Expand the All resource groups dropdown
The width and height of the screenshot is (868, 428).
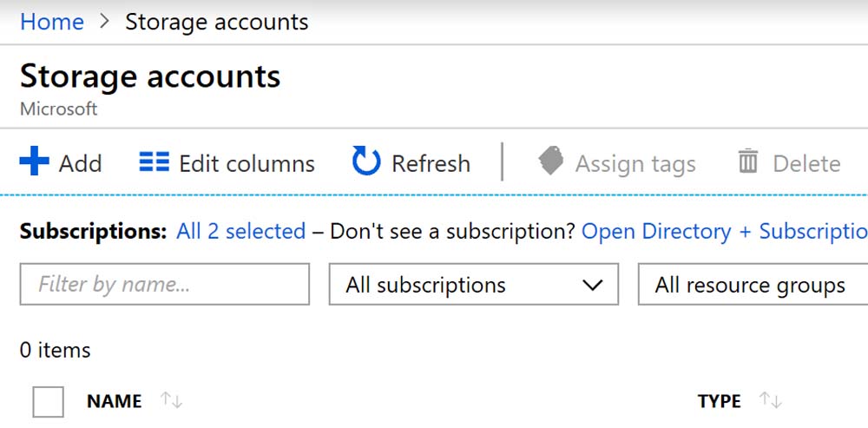click(752, 285)
